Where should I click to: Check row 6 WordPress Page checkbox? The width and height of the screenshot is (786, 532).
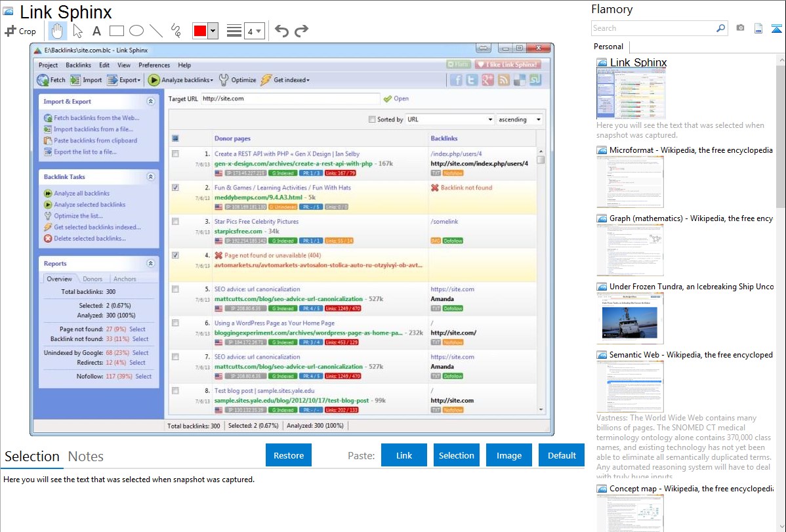point(175,323)
